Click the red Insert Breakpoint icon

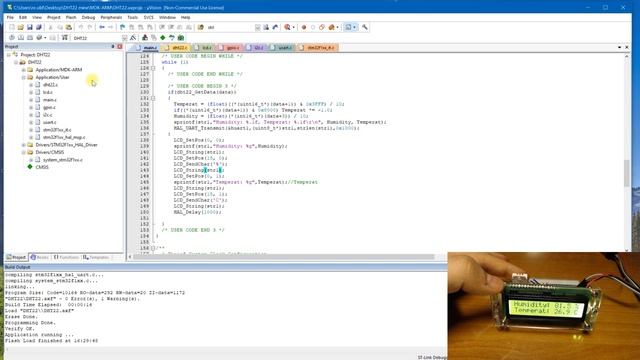(304, 27)
